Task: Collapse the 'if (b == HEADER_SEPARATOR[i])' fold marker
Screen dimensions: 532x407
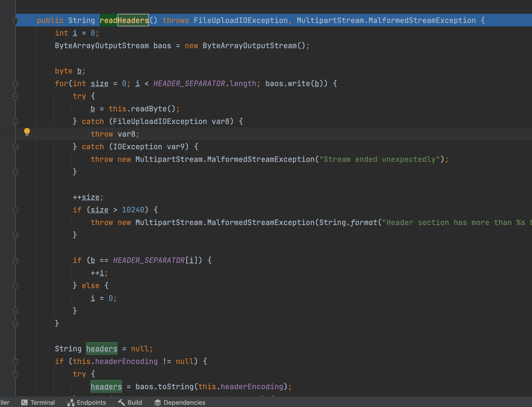Action: 16,261
